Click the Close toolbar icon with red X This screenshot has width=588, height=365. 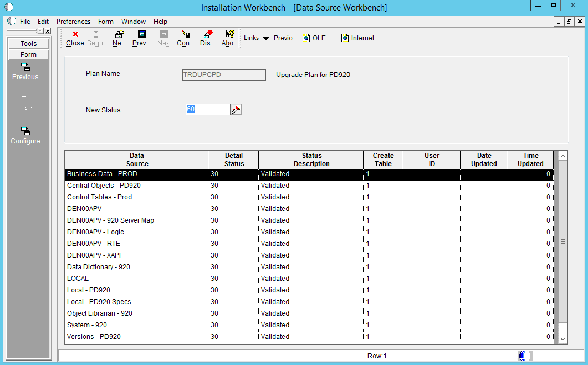[75, 34]
